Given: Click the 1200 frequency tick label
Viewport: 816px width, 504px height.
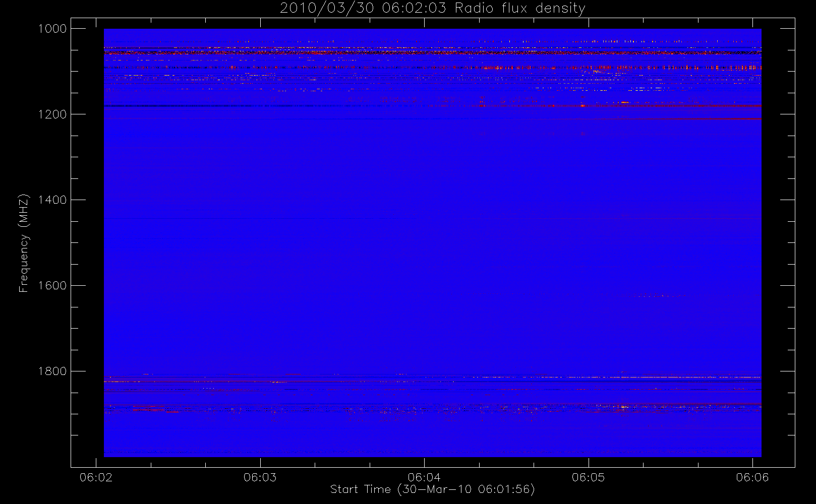Looking at the screenshot, I should point(52,114).
